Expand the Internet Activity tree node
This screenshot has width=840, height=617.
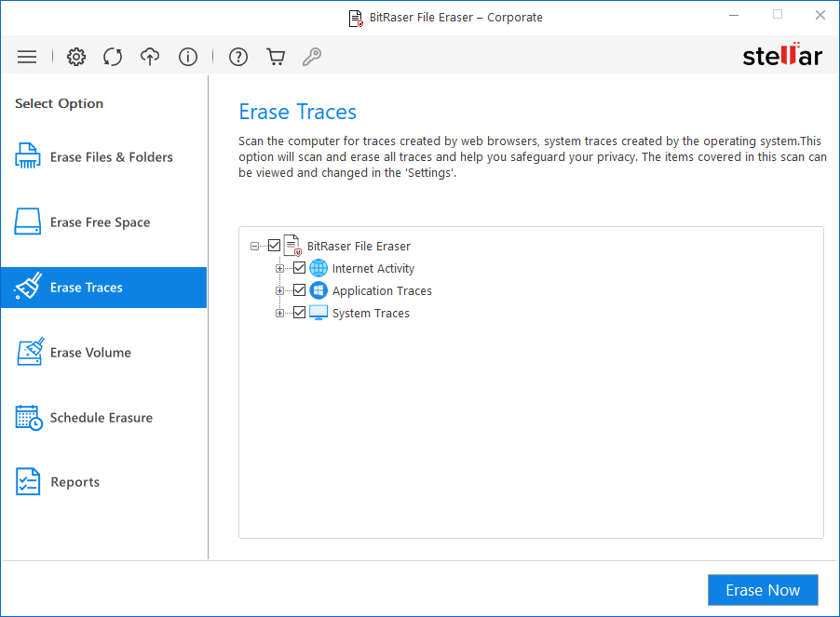[279, 269]
